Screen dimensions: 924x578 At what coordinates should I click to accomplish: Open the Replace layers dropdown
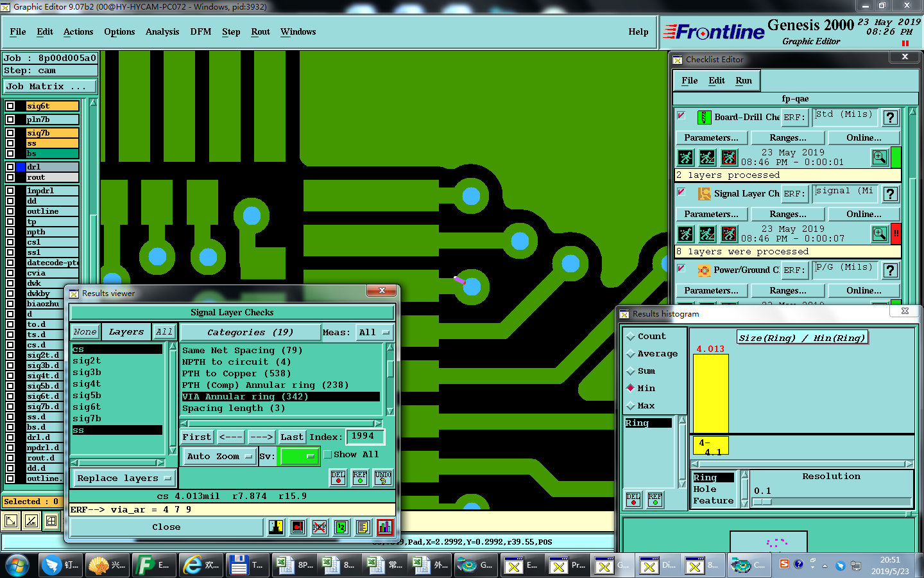[x=124, y=478]
